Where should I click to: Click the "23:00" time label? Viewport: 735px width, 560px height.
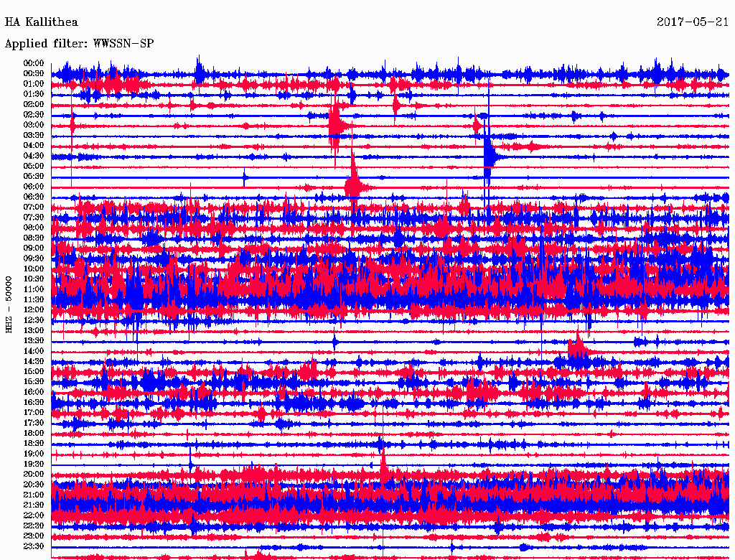[34, 536]
